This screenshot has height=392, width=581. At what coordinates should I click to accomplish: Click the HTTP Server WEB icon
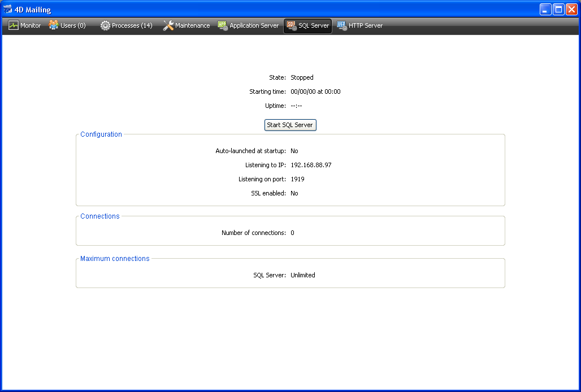pos(342,25)
